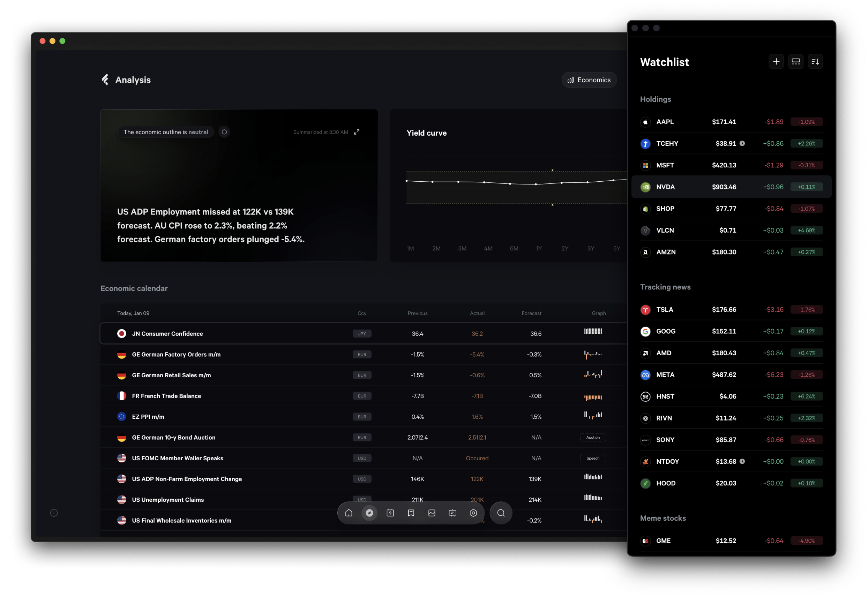868x597 pixels.
Task: Open the calendar icon in the dock
Action: click(390, 513)
